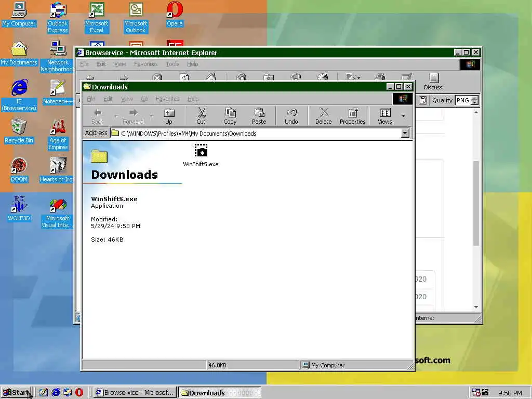532x399 pixels.
Task: Expand the Address bar dropdown in Downloads
Action: [405, 134]
